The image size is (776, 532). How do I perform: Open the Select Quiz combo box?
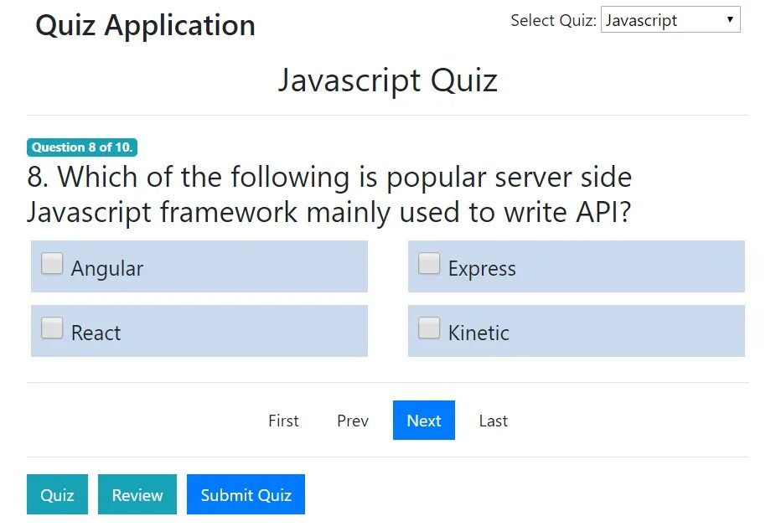670,20
